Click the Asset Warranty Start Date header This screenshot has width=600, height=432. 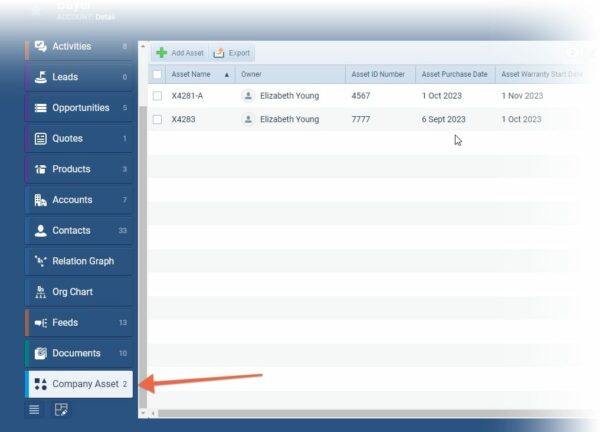tap(541, 74)
